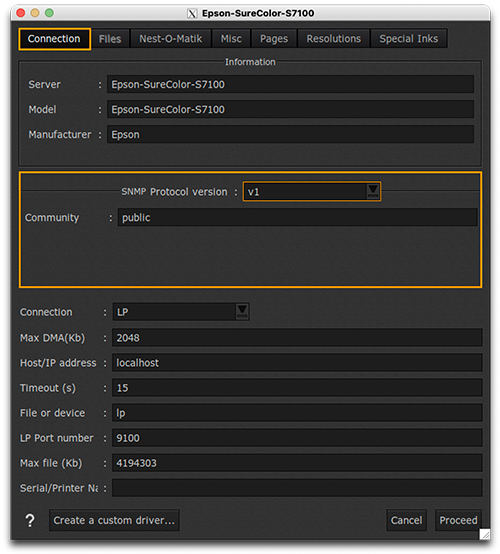The height and width of the screenshot is (554, 500).
Task: Show the Special Inks tab
Action: click(409, 39)
